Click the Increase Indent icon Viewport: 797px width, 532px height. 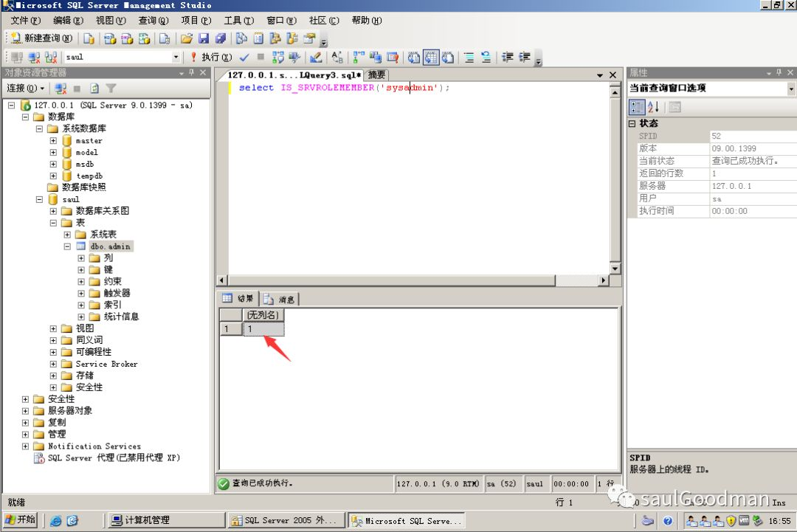pyautogui.click(x=524, y=58)
